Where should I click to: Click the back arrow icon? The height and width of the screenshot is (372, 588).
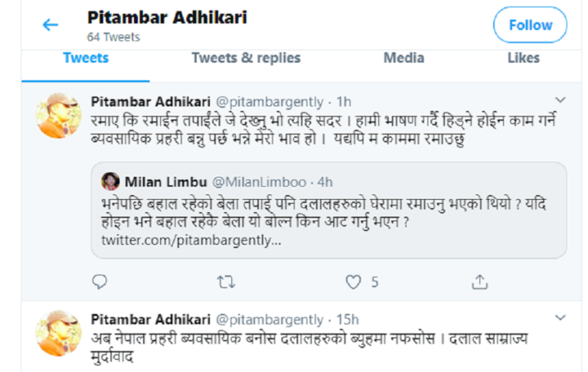pos(51,25)
